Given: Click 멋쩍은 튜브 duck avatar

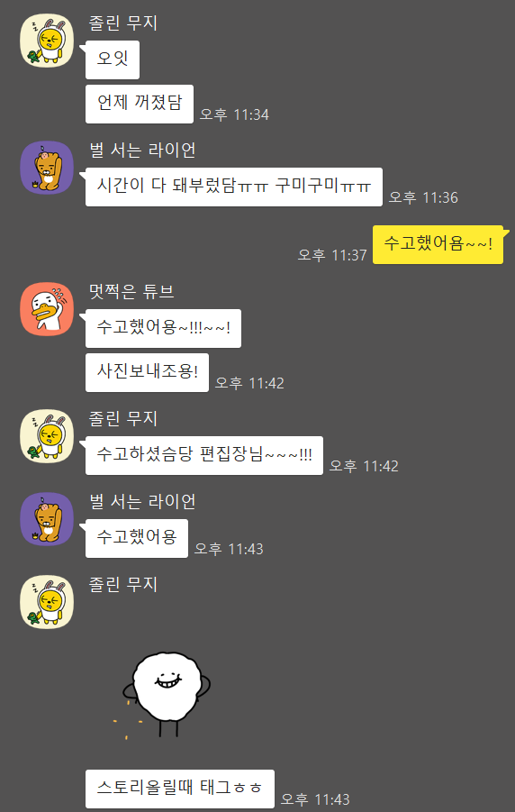Looking at the screenshot, I should click(x=47, y=309).
